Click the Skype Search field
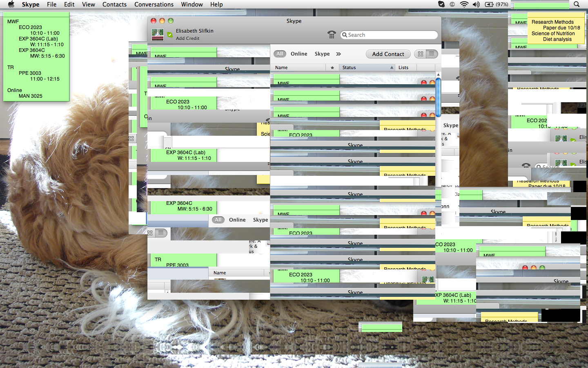 (x=389, y=35)
